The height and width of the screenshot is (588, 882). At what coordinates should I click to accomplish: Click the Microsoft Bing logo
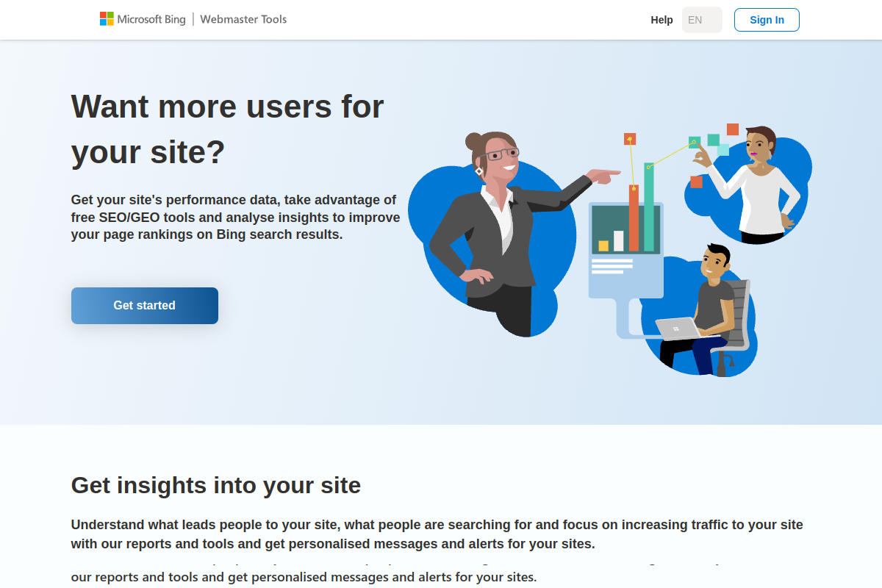click(x=143, y=19)
